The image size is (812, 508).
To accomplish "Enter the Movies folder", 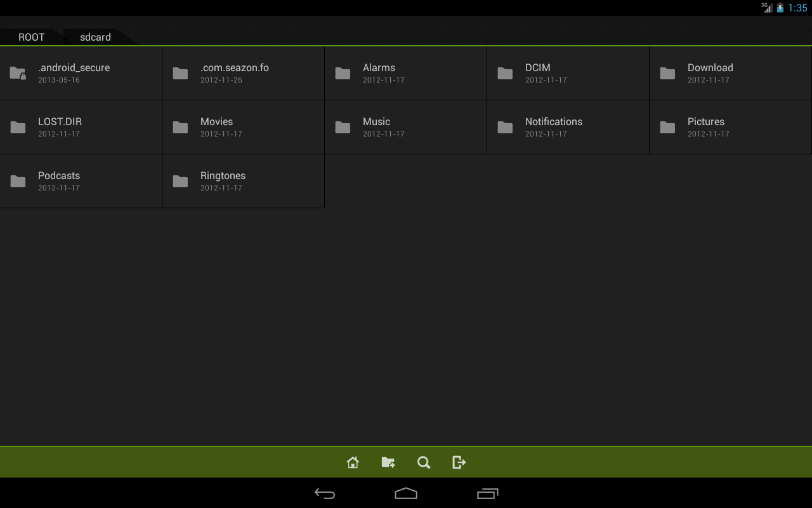I will click(x=243, y=127).
